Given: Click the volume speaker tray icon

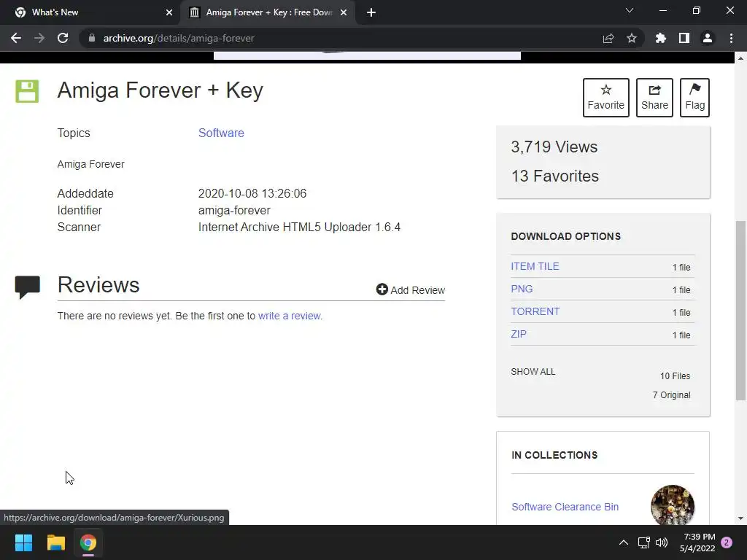Looking at the screenshot, I should (662, 542).
